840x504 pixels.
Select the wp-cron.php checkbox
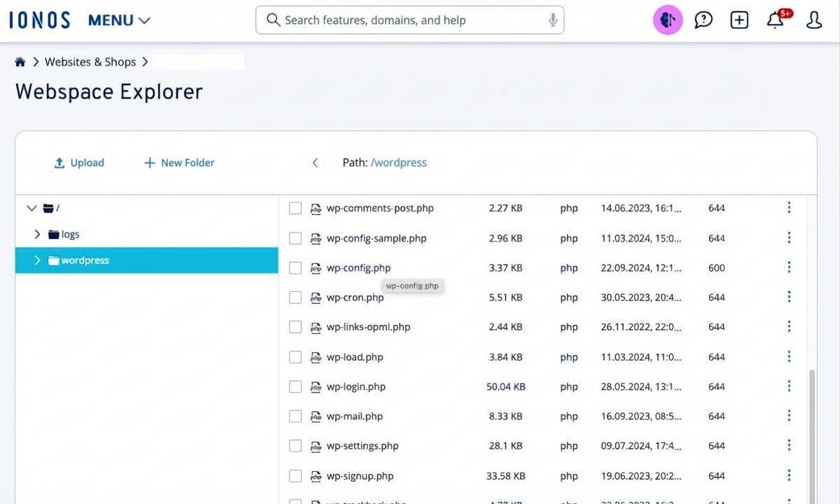[295, 297]
